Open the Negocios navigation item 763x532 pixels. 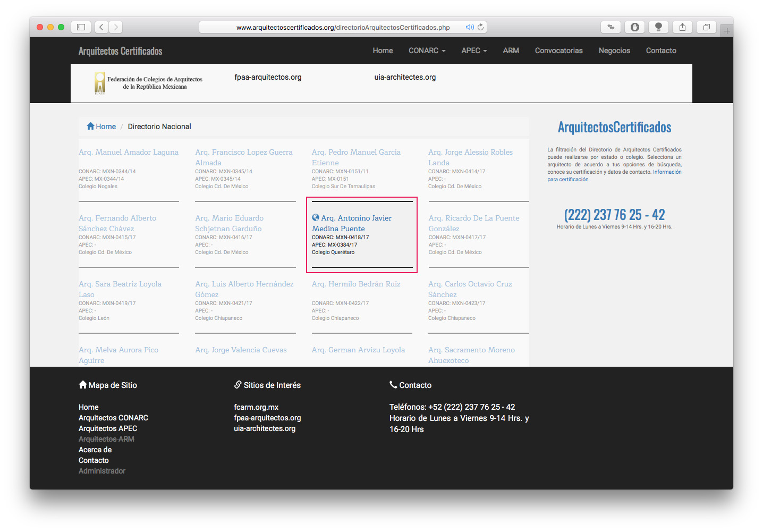click(614, 50)
